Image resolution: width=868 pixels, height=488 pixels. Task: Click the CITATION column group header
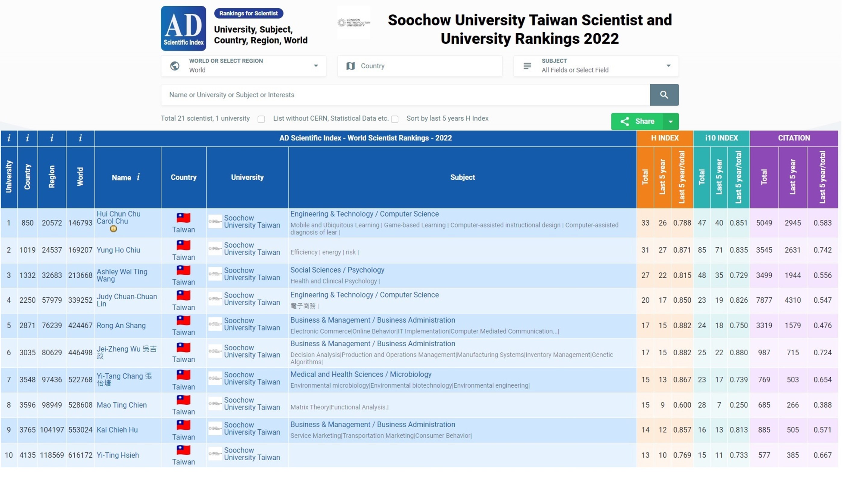[x=794, y=138]
